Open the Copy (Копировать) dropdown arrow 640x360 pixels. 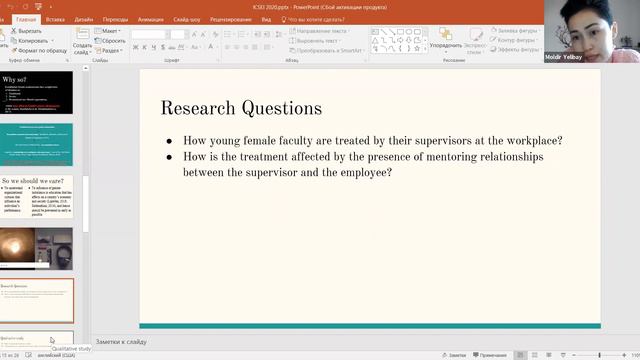coord(52,41)
